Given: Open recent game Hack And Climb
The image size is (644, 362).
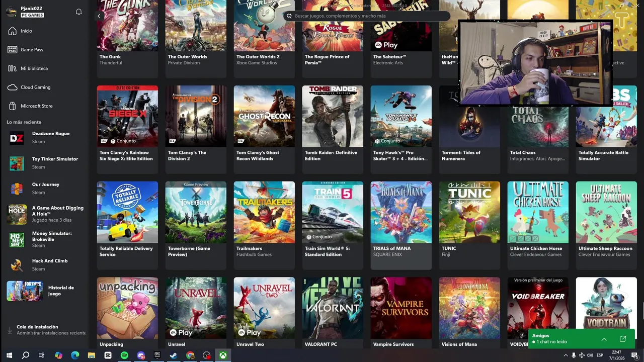Looking at the screenshot, I should (45, 264).
